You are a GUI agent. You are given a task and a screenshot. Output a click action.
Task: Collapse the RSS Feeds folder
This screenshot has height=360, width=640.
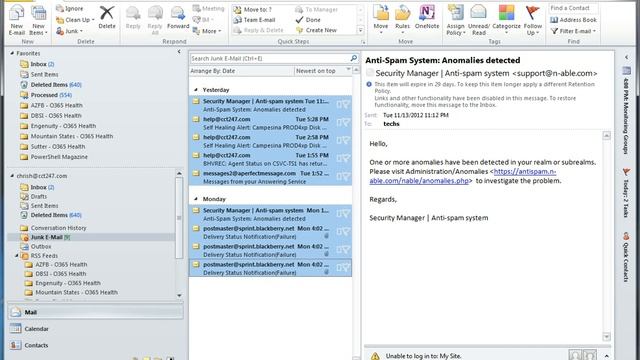[x=17, y=256]
